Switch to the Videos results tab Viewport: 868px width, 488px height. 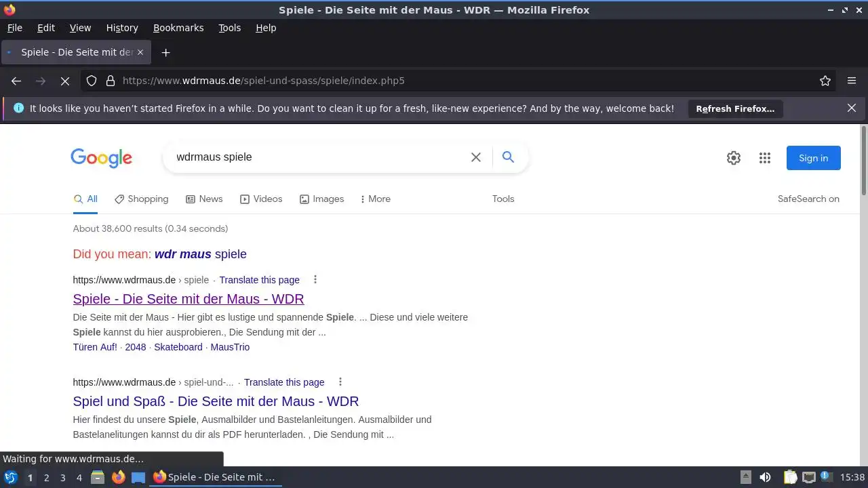pos(261,199)
